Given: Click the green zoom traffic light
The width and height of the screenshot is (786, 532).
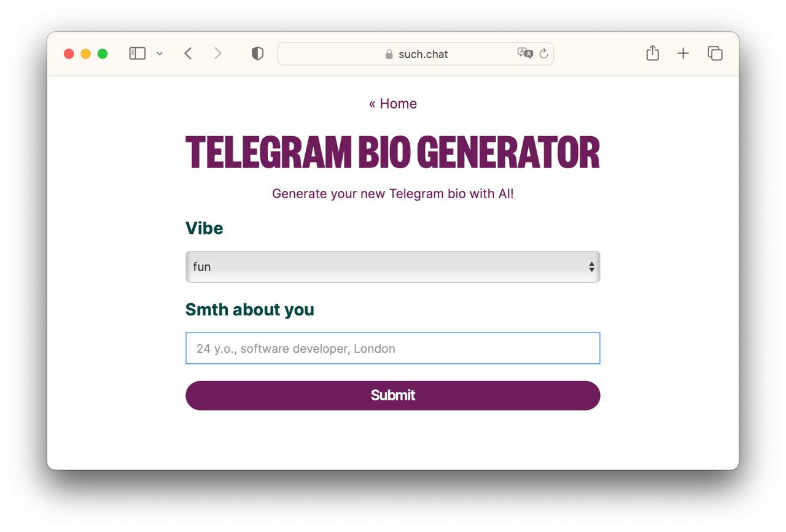Looking at the screenshot, I should pyautogui.click(x=103, y=53).
